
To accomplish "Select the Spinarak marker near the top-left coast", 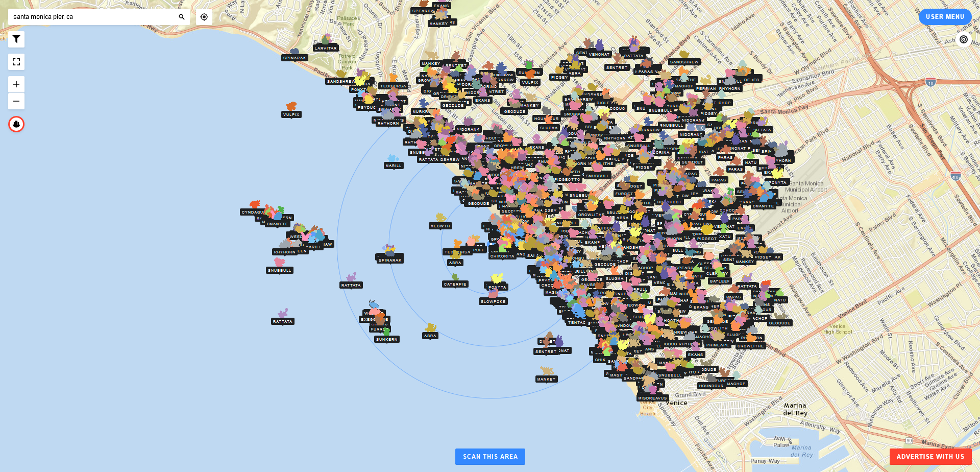I will pos(295,55).
